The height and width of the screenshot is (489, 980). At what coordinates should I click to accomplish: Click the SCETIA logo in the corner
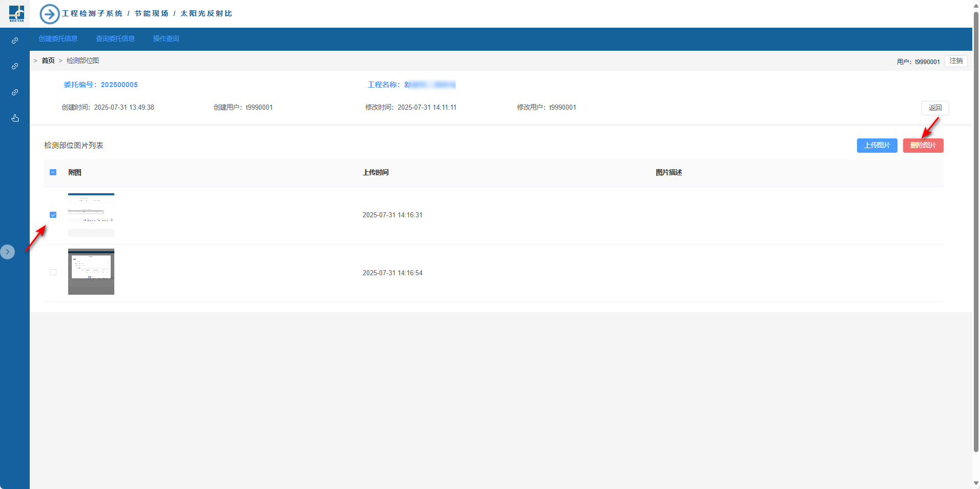[x=16, y=13]
